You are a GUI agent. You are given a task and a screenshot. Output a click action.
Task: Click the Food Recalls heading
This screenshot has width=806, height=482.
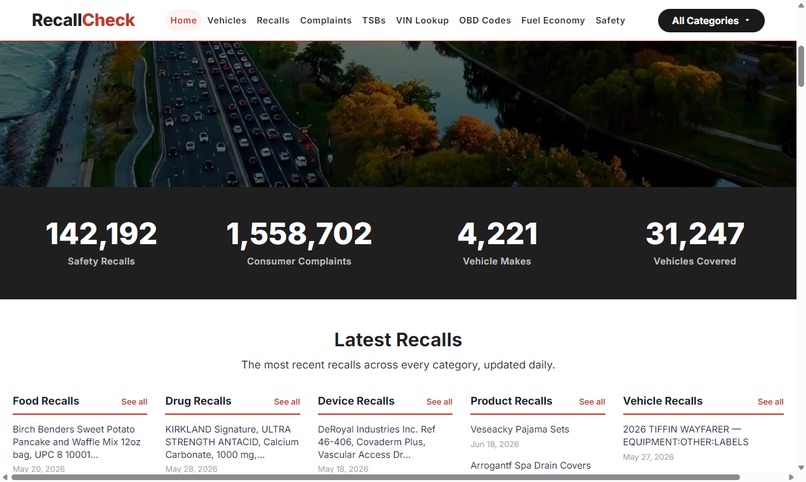(46, 401)
